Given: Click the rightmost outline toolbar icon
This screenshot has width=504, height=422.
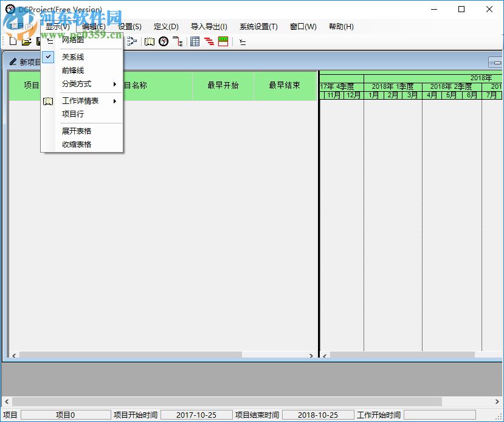Looking at the screenshot, I should click(x=243, y=41).
